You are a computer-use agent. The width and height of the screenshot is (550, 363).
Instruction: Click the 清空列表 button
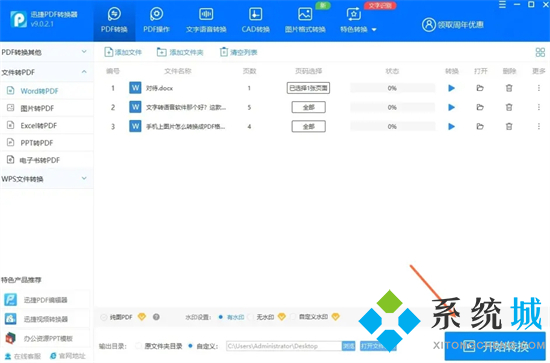pos(239,52)
